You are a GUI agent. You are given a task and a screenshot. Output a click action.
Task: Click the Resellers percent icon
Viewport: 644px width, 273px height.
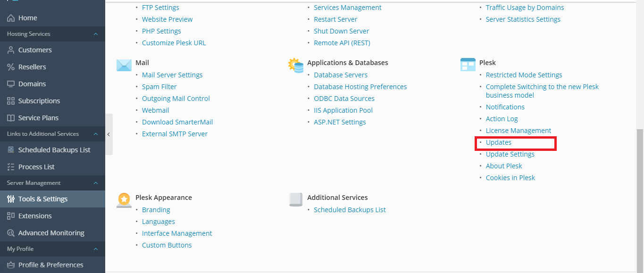pyautogui.click(x=11, y=67)
